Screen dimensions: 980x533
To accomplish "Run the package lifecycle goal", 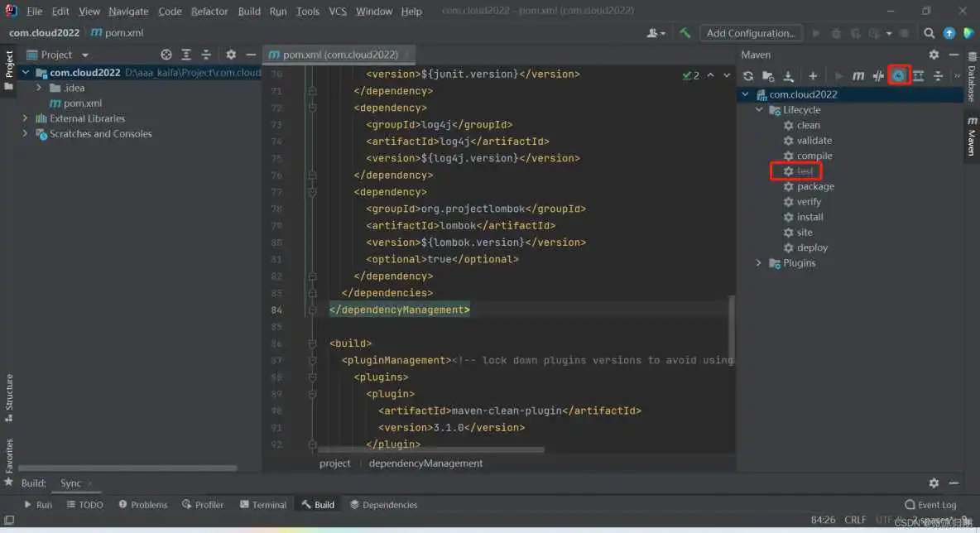I will [x=815, y=186].
